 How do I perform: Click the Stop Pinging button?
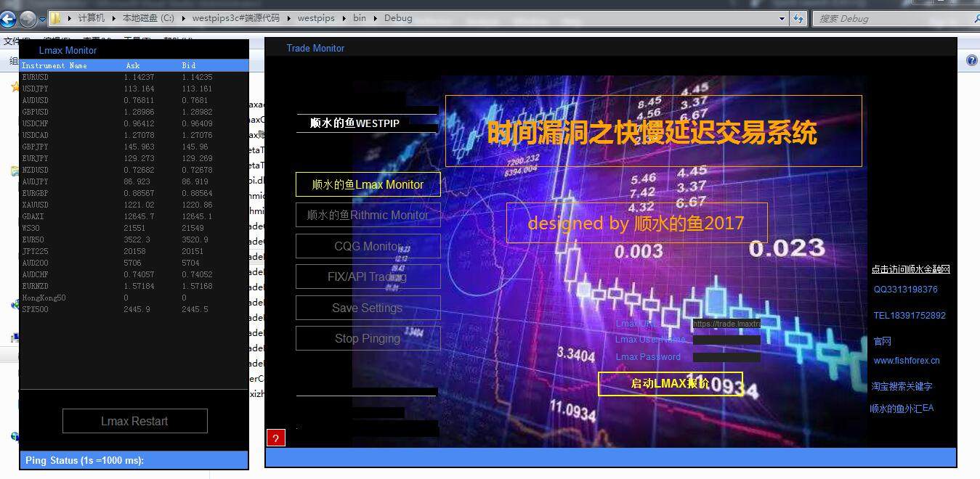click(x=368, y=338)
